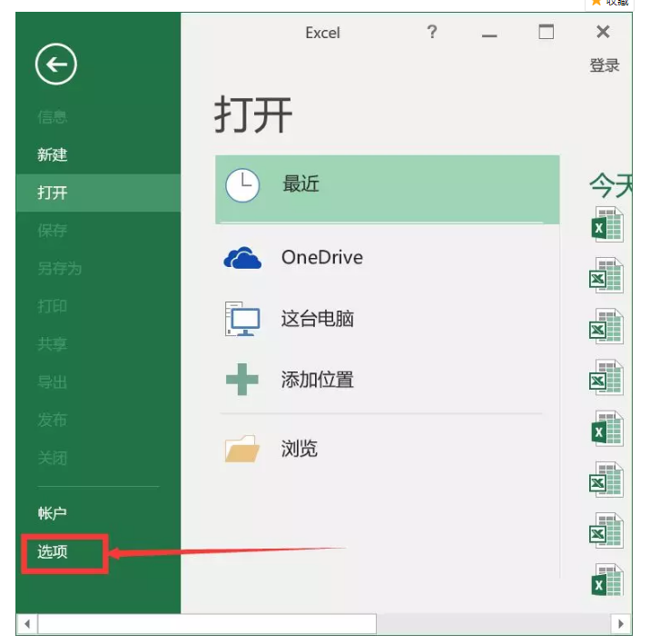This screenshot has height=644, width=650.
Task: Open the 发布 sidebar entry
Action: (53, 420)
